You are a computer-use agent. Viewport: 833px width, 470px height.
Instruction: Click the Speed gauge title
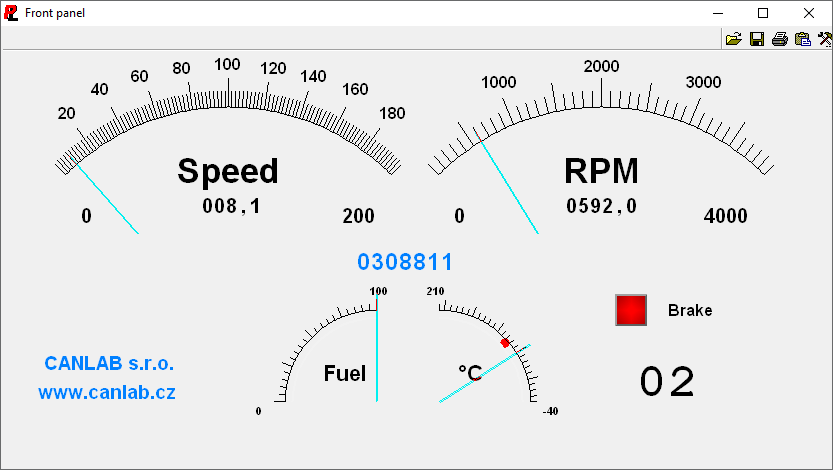227,171
